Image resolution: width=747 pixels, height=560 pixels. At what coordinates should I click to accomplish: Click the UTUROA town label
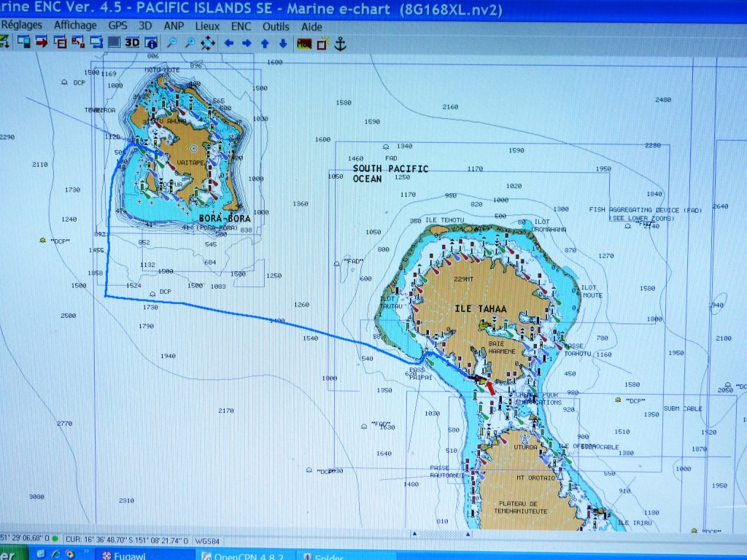[525, 447]
